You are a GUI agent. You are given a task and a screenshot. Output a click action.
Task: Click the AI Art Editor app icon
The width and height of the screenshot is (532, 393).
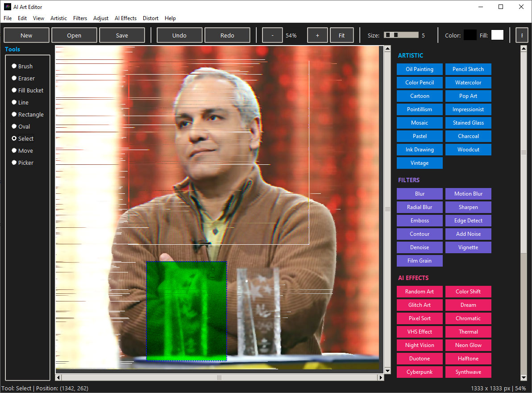8,7
